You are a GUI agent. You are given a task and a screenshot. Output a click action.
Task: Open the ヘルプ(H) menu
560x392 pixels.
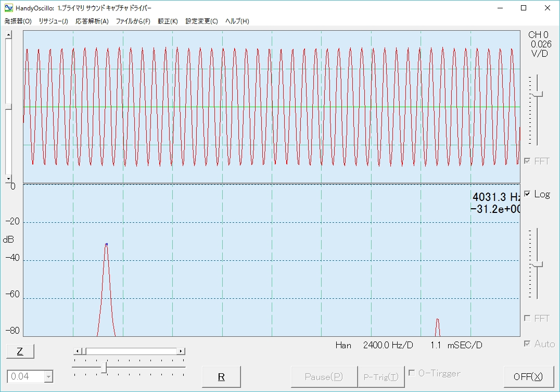tap(237, 21)
